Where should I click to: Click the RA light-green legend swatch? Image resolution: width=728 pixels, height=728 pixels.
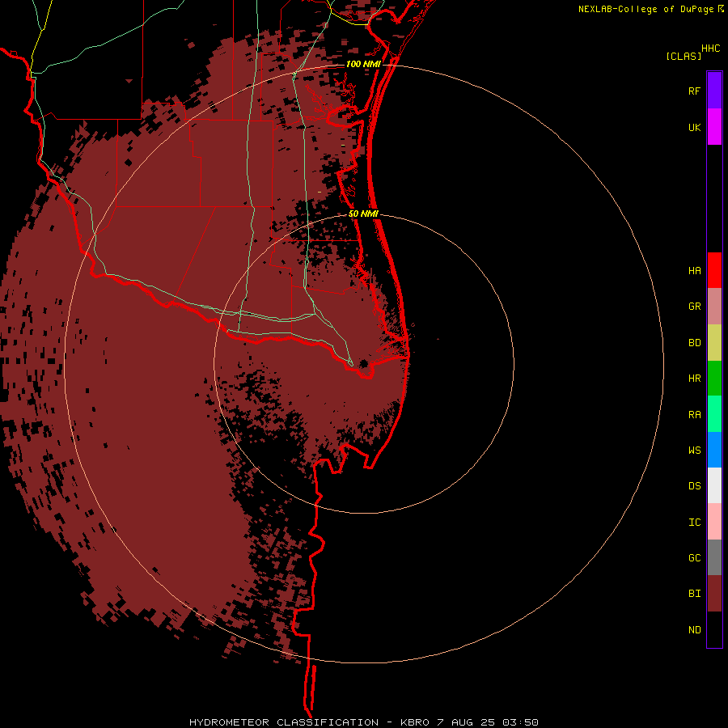[x=714, y=414]
